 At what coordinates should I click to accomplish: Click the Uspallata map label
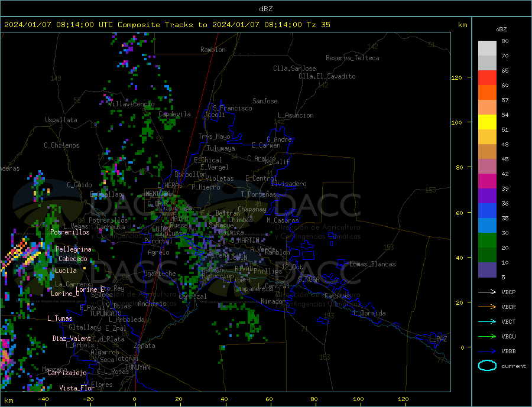tap(61, 120)
